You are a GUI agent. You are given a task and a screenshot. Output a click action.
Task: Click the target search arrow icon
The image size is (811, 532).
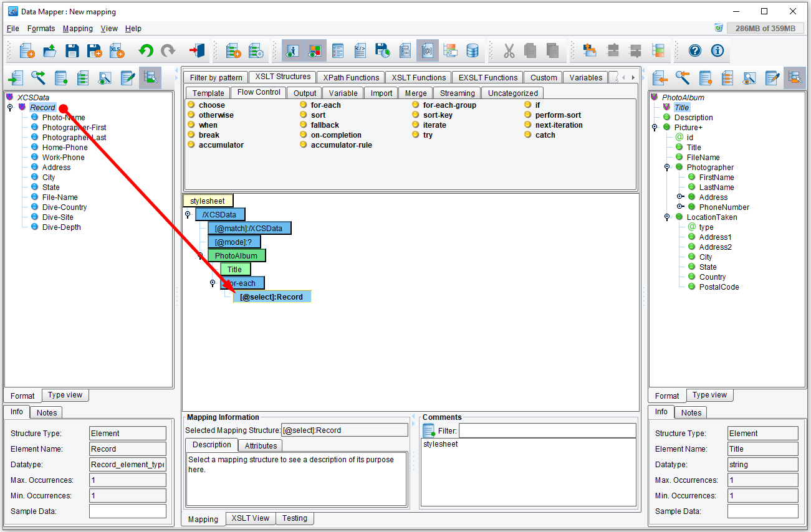click(x=683, y=78)
